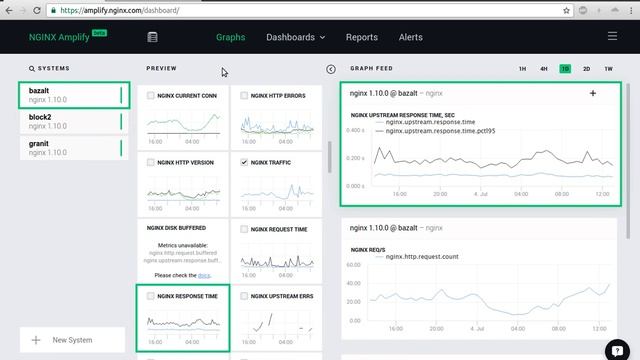Go to the Graphs tab
Screen dimensions: 640x360
pos(231,37)
